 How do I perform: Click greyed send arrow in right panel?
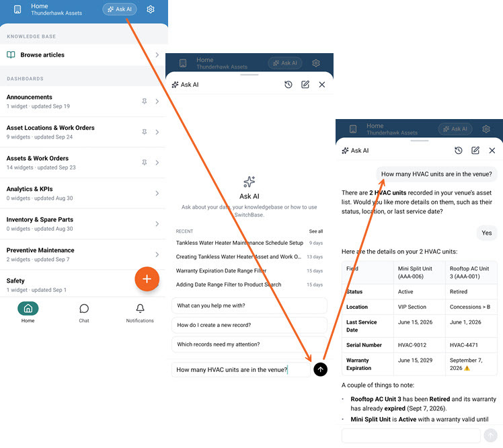[490, 435]
